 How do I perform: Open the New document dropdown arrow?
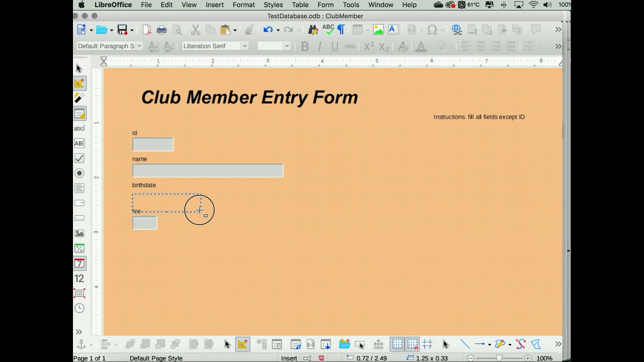point(91,30)
